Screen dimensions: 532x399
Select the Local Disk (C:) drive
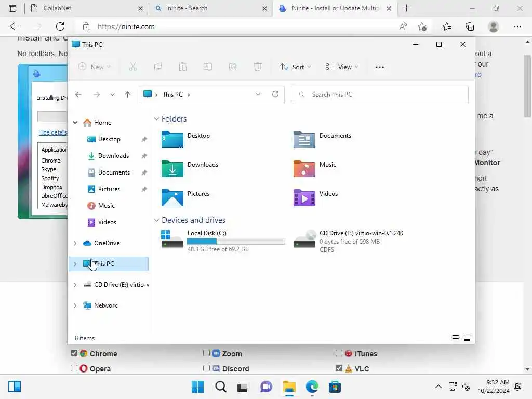point(223,241)
